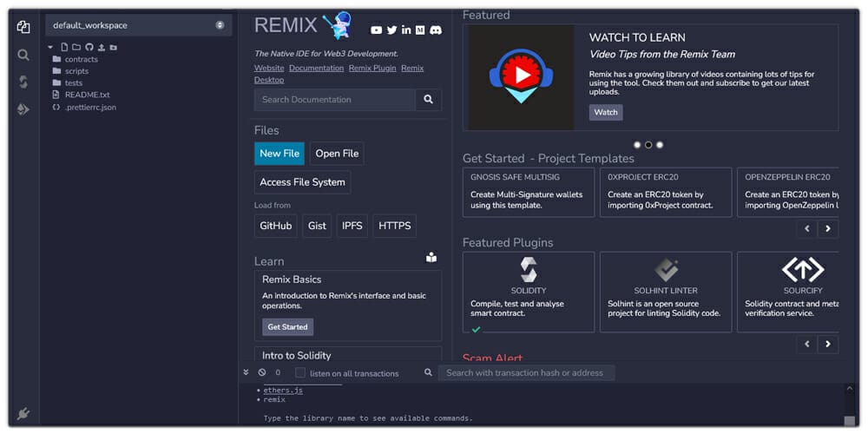868x434 pixels.
Task: Open the ethers.js terminal link
Action: [x=283, y=391]
